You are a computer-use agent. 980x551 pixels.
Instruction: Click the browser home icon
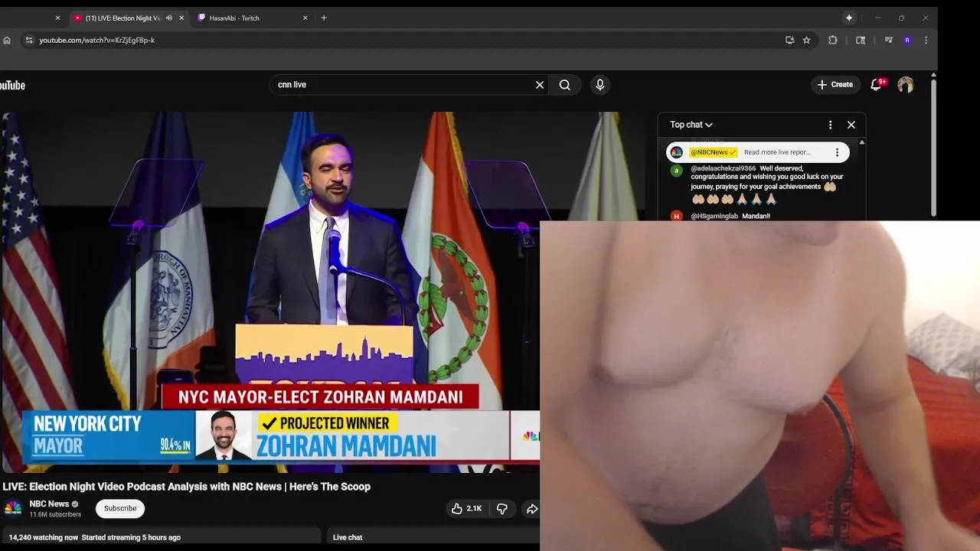tap(7, 40)
